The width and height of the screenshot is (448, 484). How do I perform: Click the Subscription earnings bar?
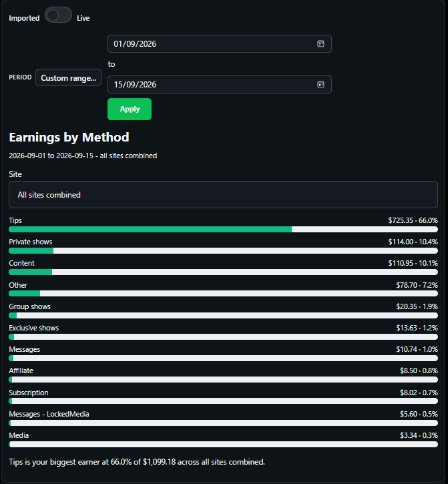(x=223, y=401)
